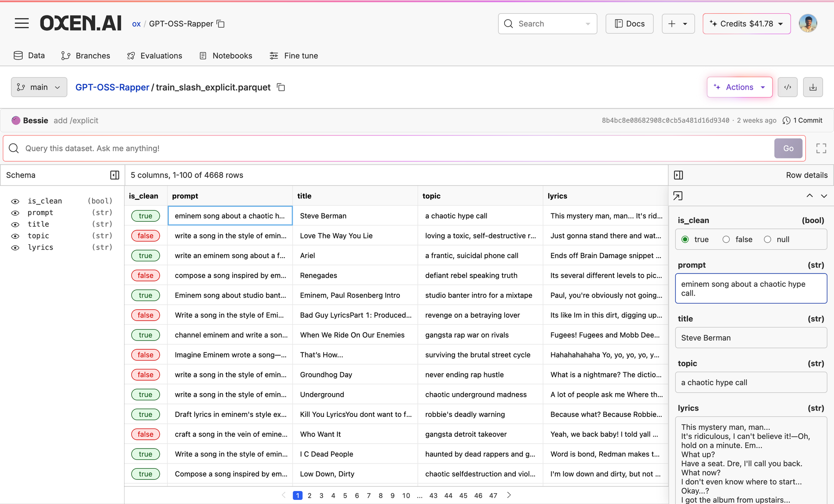
Task: Click the code embed icon button
Action: [787, 87]
